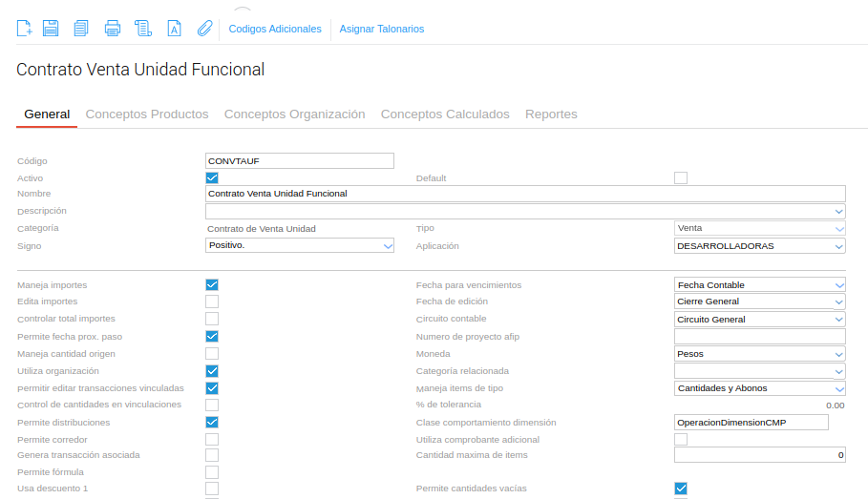Click the Codigos Adicionales link
The image size is (868, 499).
(x=275, y=29)
